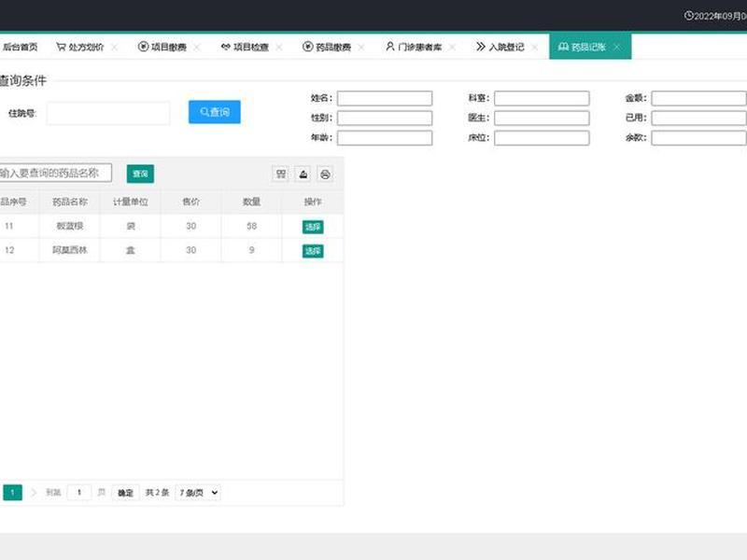The width and height of the screenshot is (747, 560).
Task: Click the go-to-page number input
Action: [x=79, y=493]
